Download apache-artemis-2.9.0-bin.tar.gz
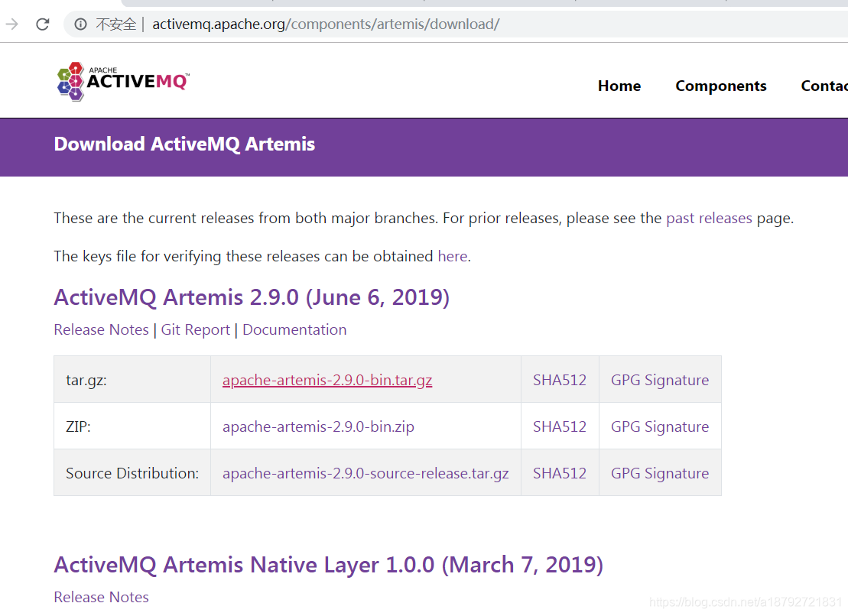848x616 pixels. point(327,380)
